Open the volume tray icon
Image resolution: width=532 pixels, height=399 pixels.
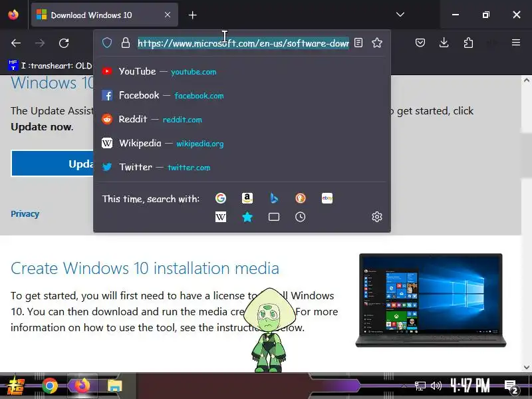click(x=436, y=386)
